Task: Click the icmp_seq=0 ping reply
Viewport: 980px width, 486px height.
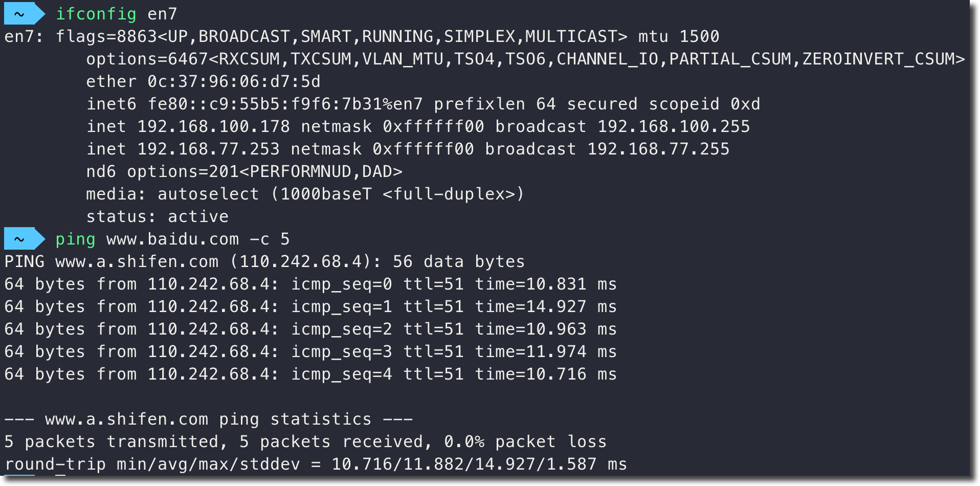Action: (x=341, y=284)
